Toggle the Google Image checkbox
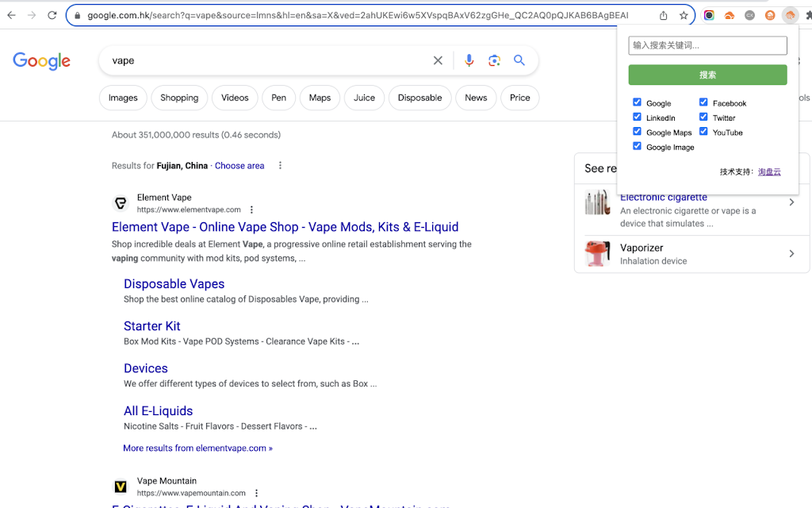812x508 pixels. [x=637, y=146]
